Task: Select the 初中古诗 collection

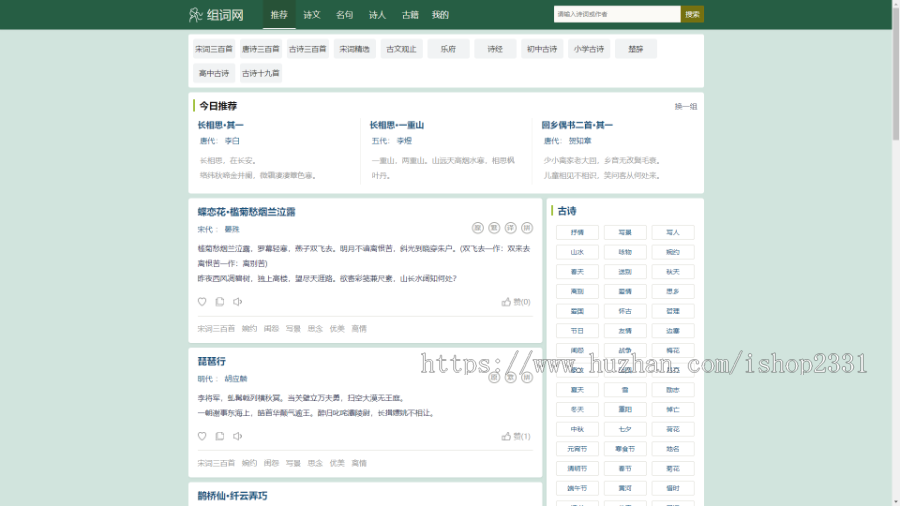Action: click(x=542, y=49)
